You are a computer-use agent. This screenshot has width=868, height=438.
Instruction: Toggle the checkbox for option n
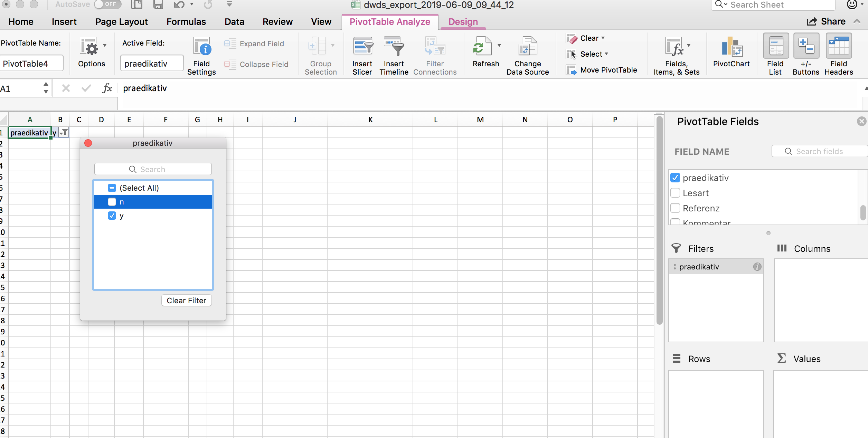tap(112, 202)
